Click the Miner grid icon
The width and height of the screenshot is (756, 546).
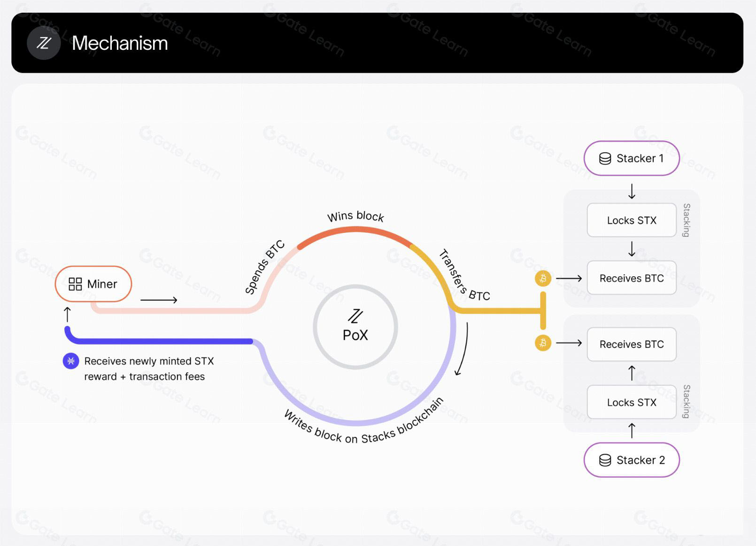[75, 284]
